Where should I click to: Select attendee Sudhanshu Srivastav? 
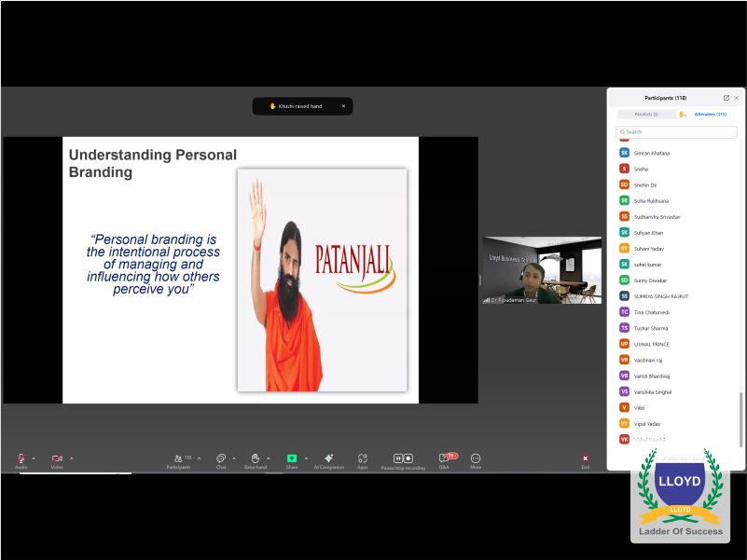676,217
